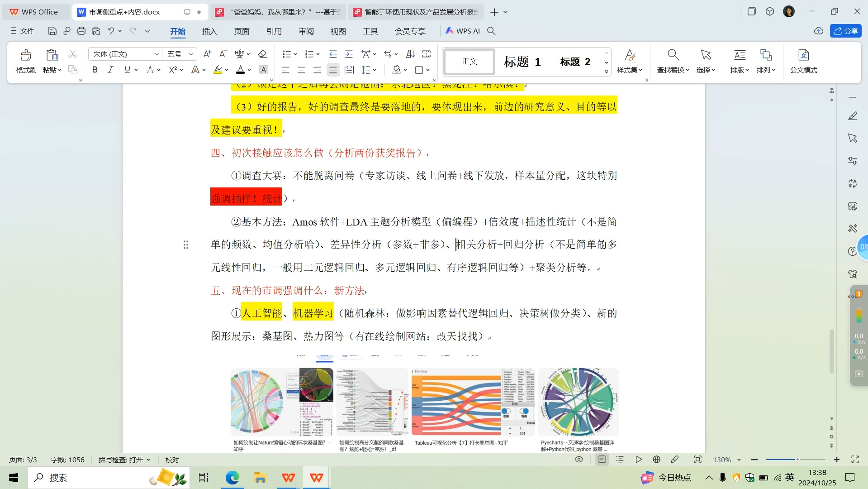
Task: Open the File (文件) menu
Action: [x=22, y=31]
